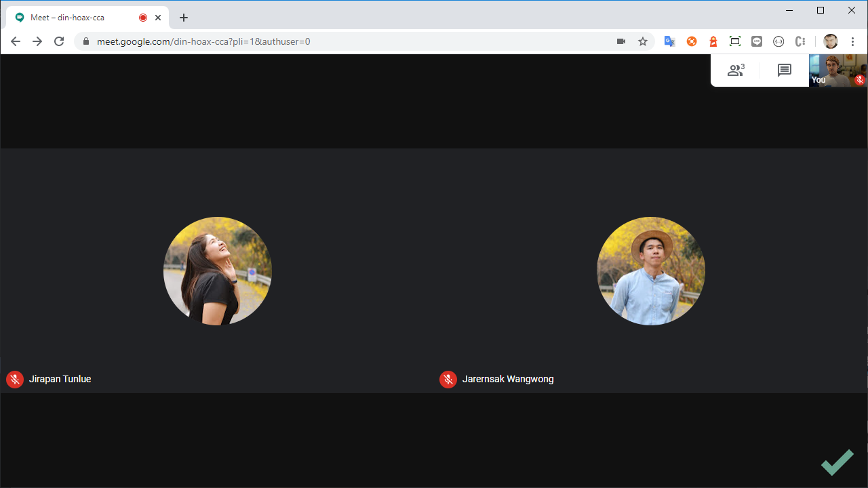Click the name label Jirapan Tunlue

(x=60, y=380)
